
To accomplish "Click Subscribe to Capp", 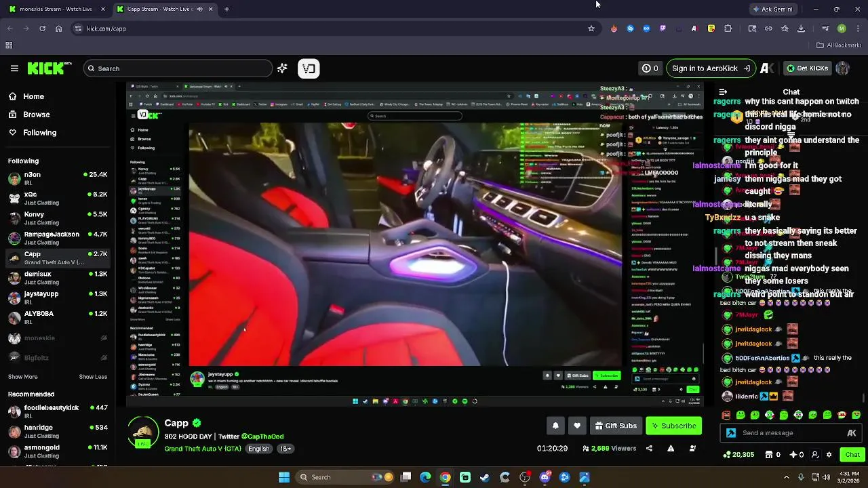I will [x=673, y=426].
